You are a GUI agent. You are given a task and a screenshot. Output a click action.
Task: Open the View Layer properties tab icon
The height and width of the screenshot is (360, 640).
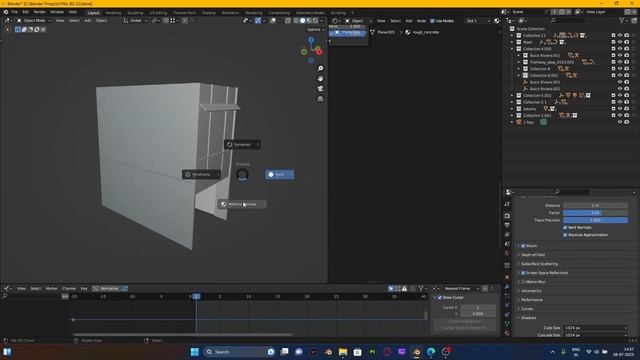coord(507,234)
